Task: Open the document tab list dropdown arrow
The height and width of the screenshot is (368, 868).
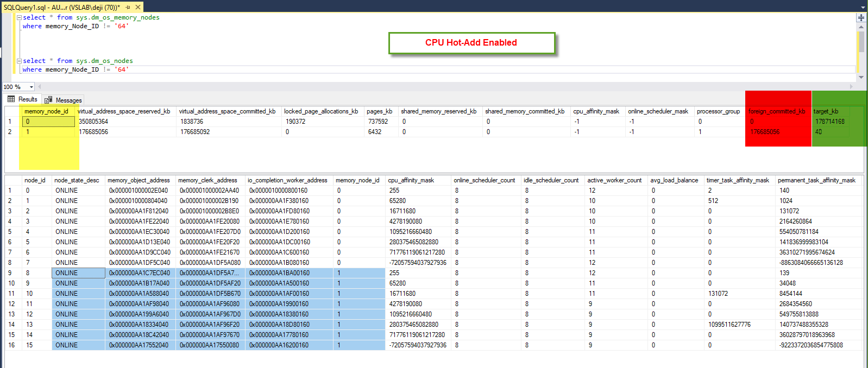Action: [x=863, y=7]
